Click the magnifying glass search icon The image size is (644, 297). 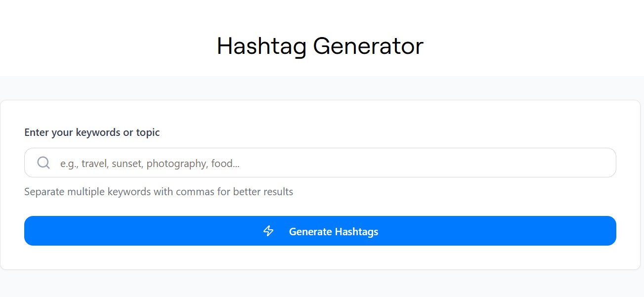(x=43, y=163)
